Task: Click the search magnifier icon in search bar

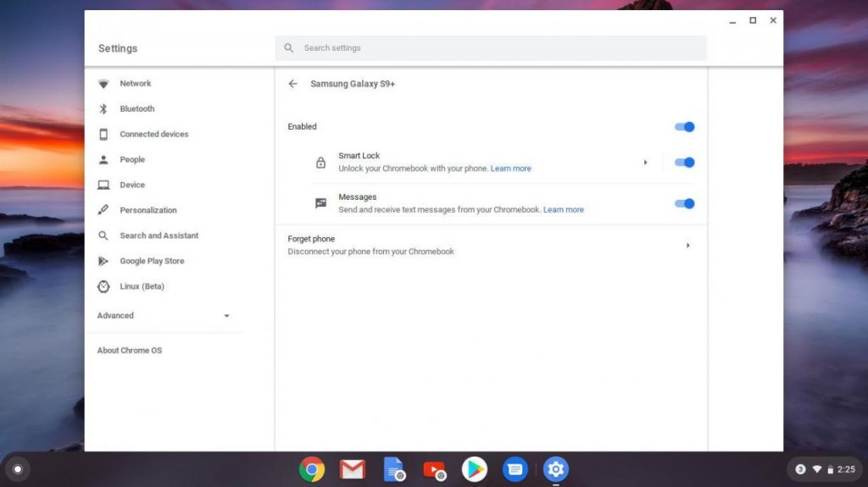Action: [x=288, y=48]
